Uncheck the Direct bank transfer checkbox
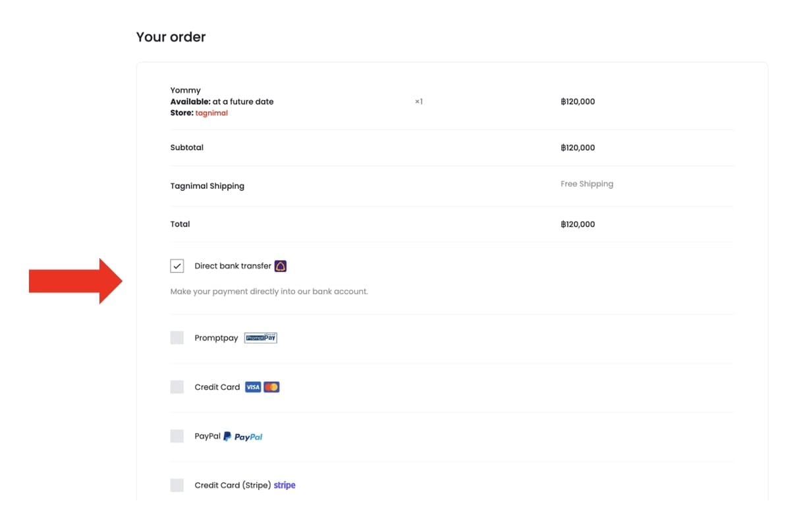Viewport: 805px width, 532px height. tap(177, 266)
